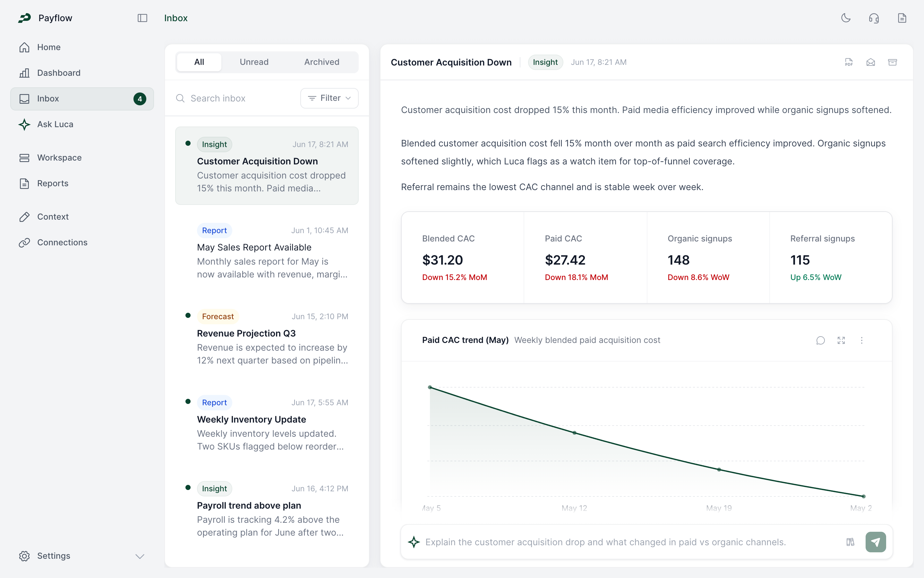Open Connections page
The width and height of the screenshot is (924, 578).
[x=82, y=242]
